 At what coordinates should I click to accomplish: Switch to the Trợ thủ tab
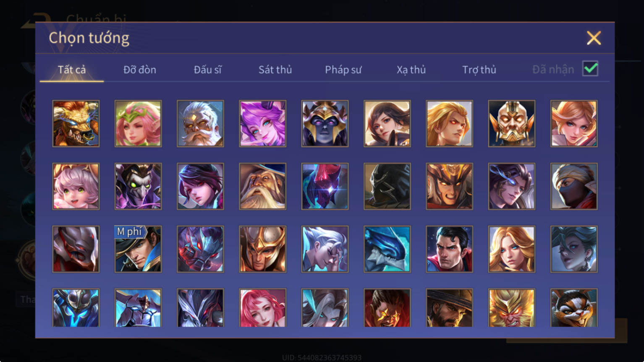(x=479, y=70)
